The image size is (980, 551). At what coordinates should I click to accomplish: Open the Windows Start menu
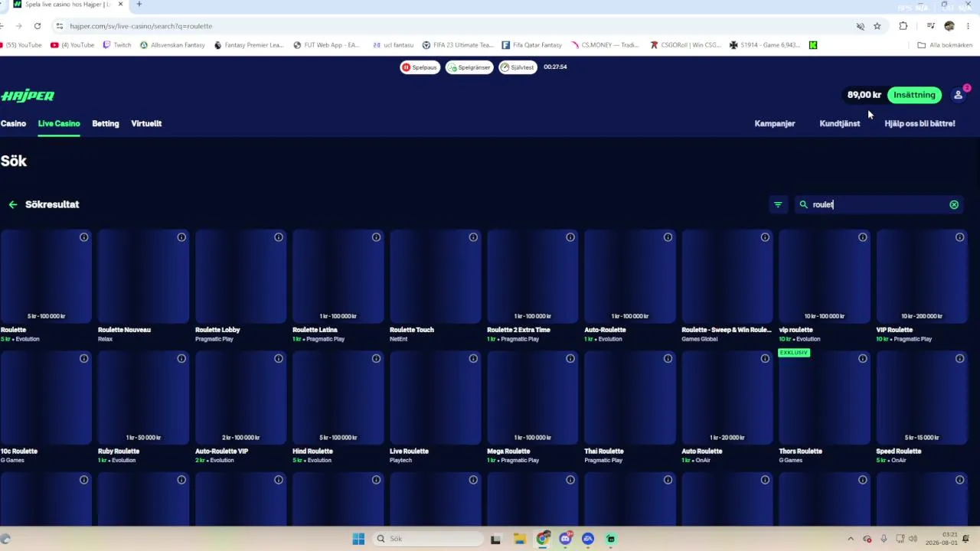[x=358, y=539]
